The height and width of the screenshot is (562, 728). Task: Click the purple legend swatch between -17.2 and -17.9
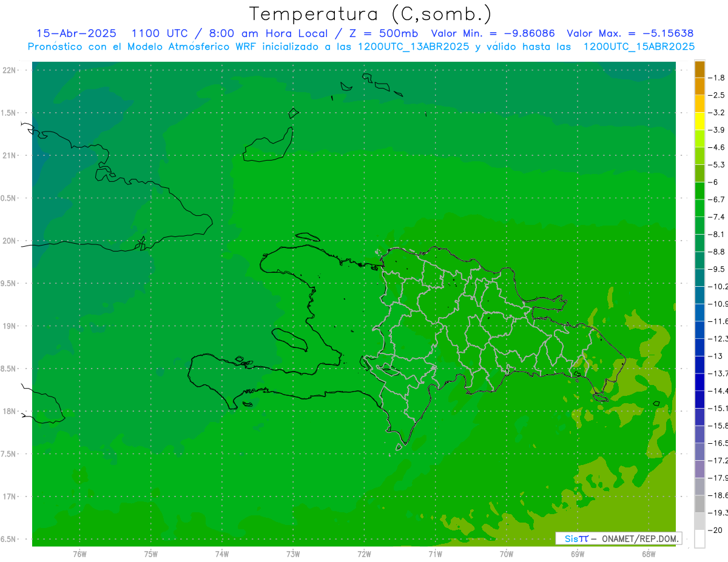pyautogui.click(x=699, y=469)
